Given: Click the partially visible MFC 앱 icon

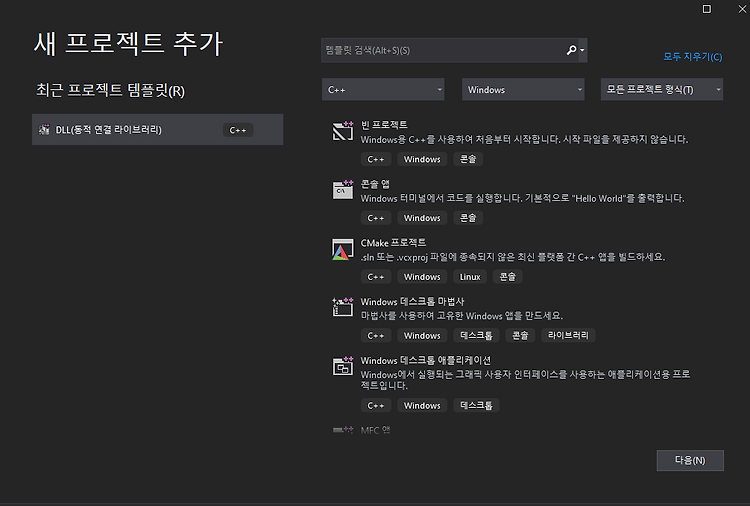Looking at the screenshot, I should (342, 430).
